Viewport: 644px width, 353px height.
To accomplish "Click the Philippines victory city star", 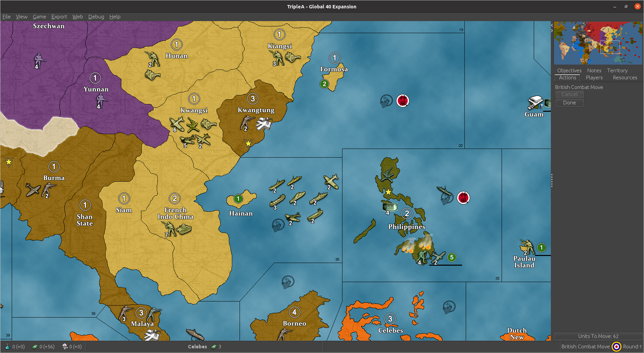I will coord(388,192).
